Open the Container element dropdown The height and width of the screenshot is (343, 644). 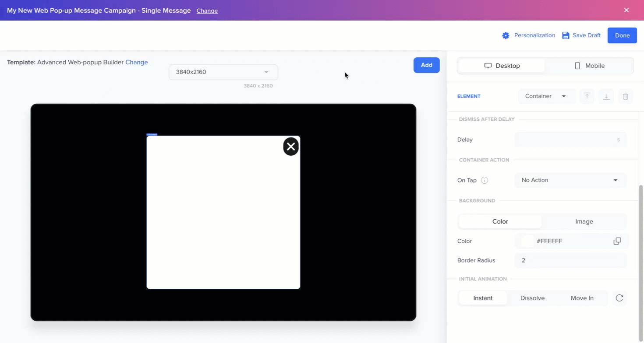click(546, 96)
